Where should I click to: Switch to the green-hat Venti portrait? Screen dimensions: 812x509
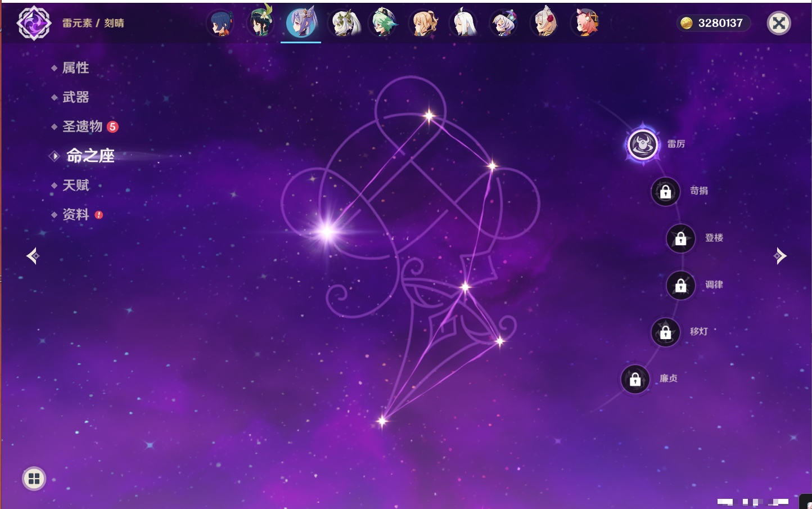tap(261, 22)
